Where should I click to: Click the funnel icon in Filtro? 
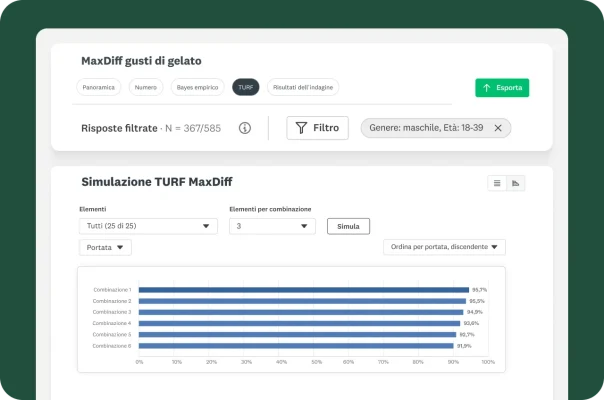(x=301, y=128)
